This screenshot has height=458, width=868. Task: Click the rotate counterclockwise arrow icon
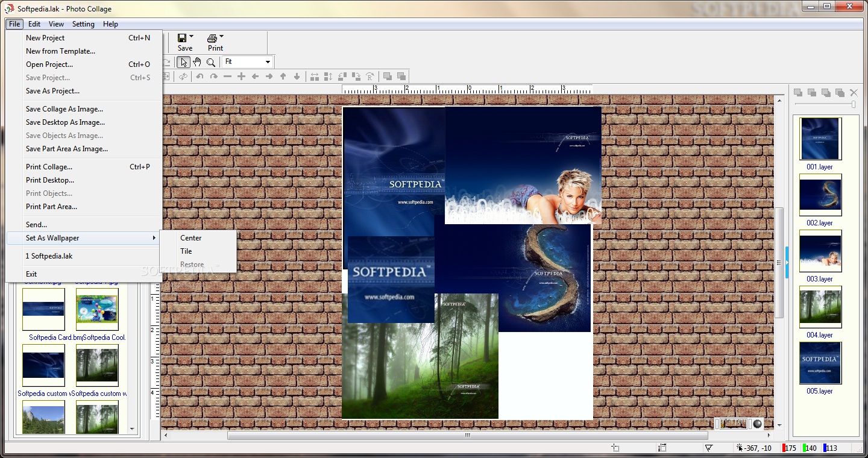(x=200, y=77)
